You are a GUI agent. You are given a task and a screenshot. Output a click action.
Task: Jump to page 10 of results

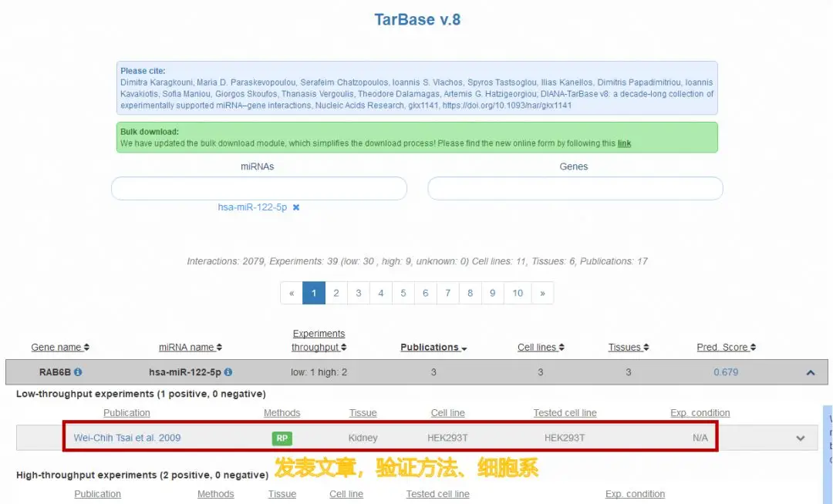(x=518, y=293)
